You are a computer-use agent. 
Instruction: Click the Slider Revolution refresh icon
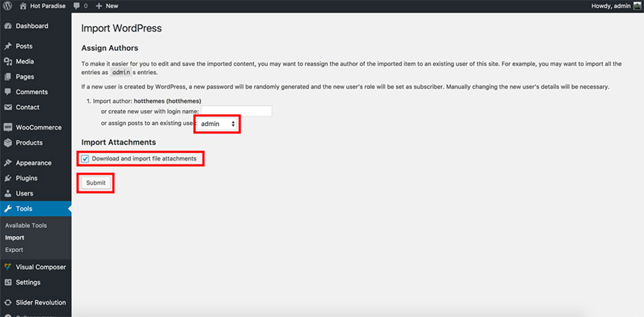click(x=8, y=303)
